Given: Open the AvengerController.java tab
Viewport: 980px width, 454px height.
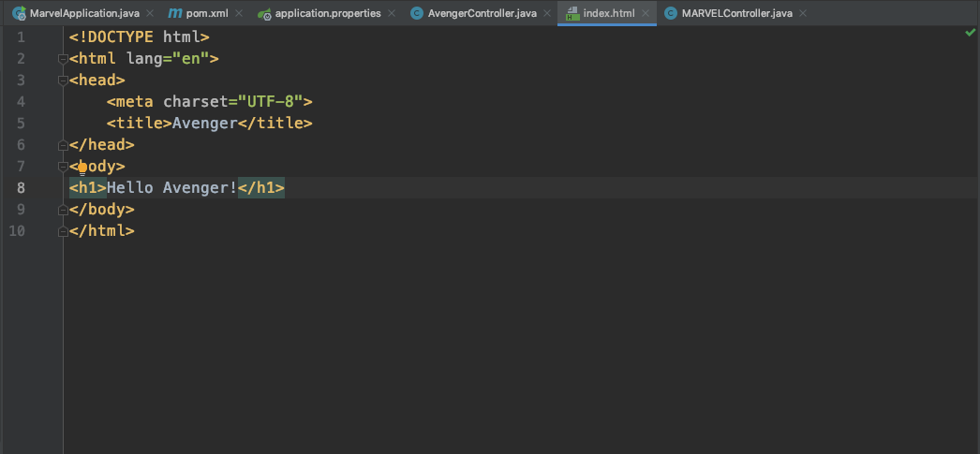Looking at the screenshot, I should [482, 13].
